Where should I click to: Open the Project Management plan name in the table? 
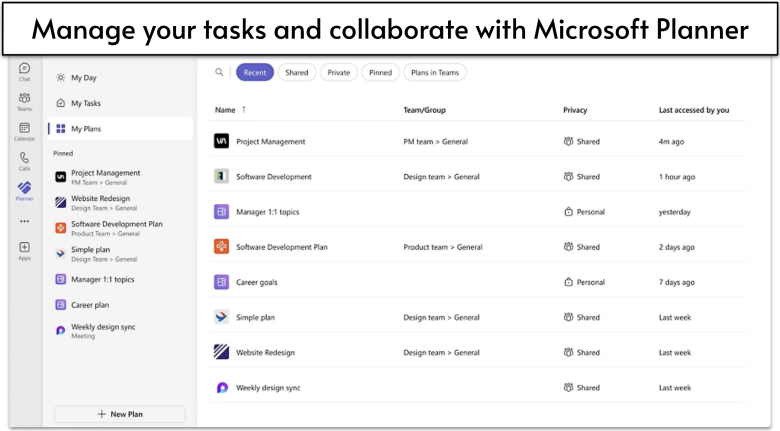pyautogui.click(x=271, y=141)
